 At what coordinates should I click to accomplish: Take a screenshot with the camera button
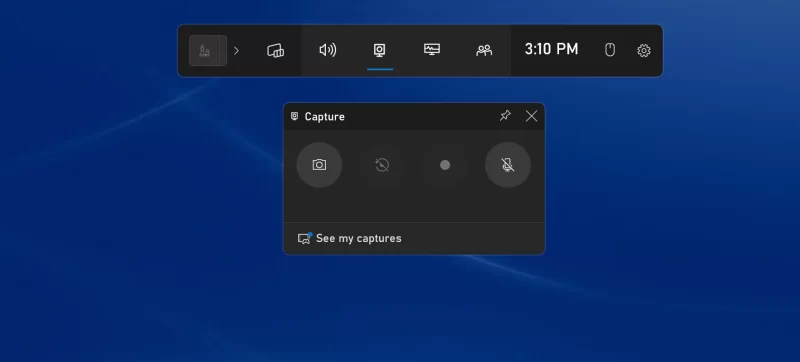pos(319,165)
